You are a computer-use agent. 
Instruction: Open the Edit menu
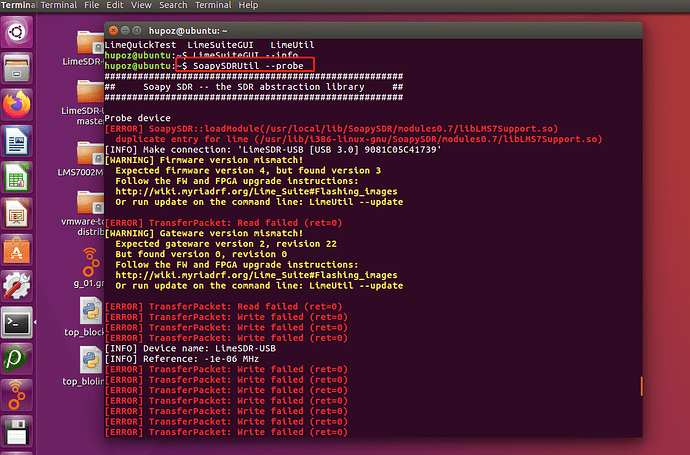[115, 5]
